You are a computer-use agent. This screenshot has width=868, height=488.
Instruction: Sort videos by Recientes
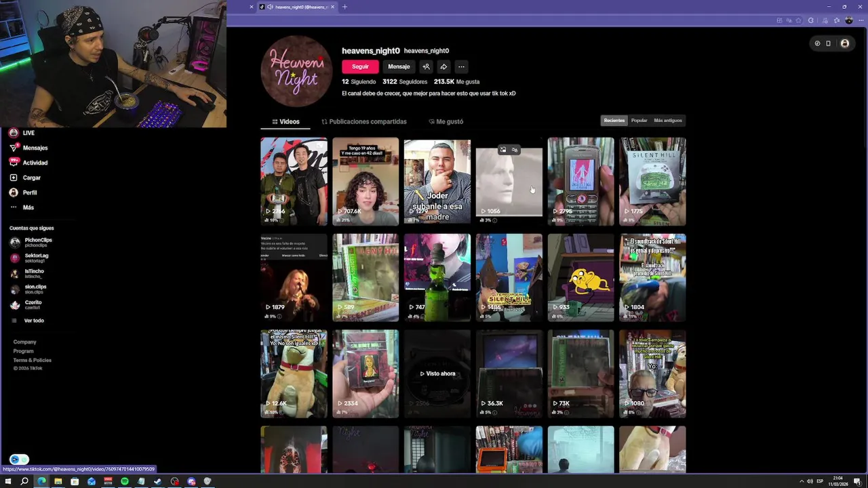pos(614,120)
